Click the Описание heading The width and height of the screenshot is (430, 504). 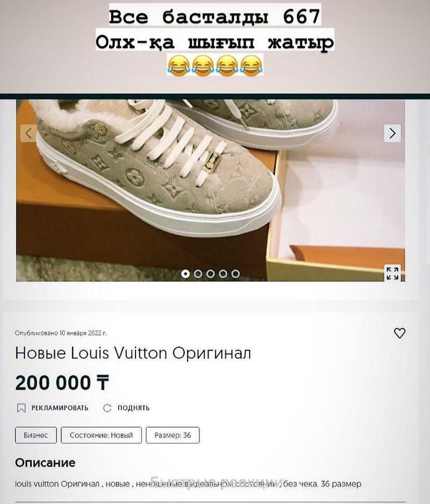point(45,463)
